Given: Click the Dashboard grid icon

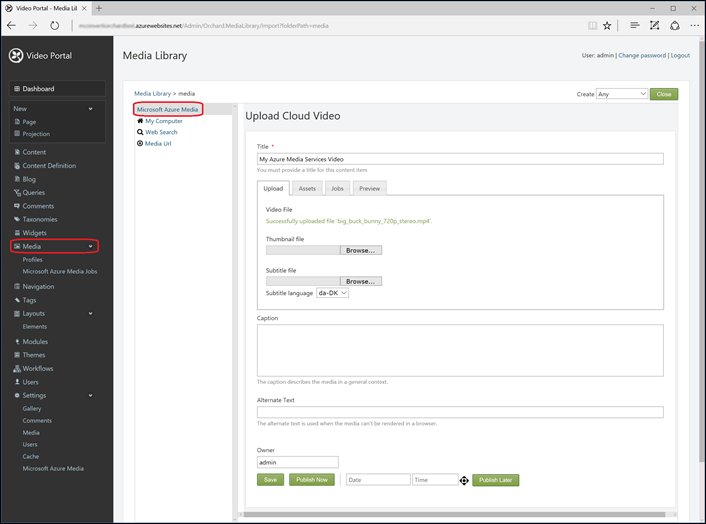Looking at the screenshot, I should pos(17,89).
